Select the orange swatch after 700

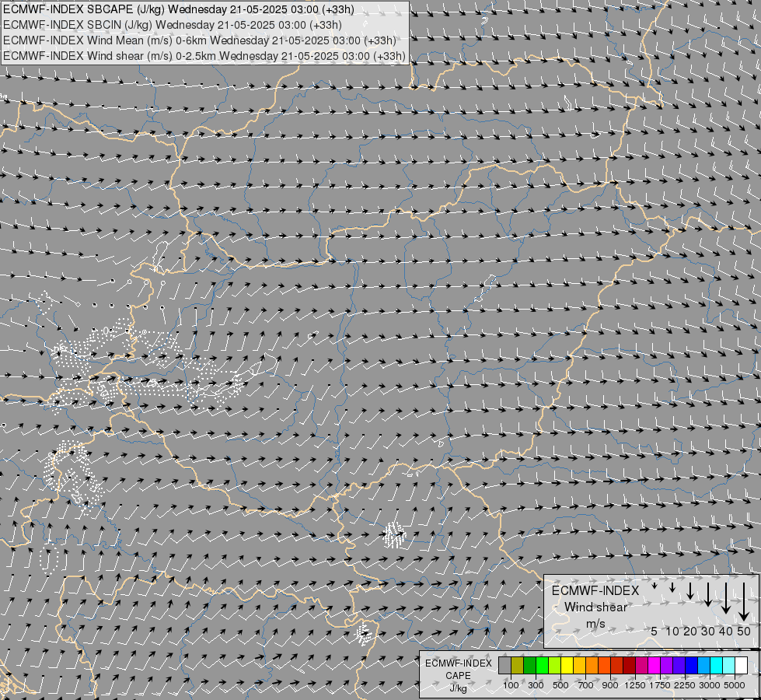point(592,665)
